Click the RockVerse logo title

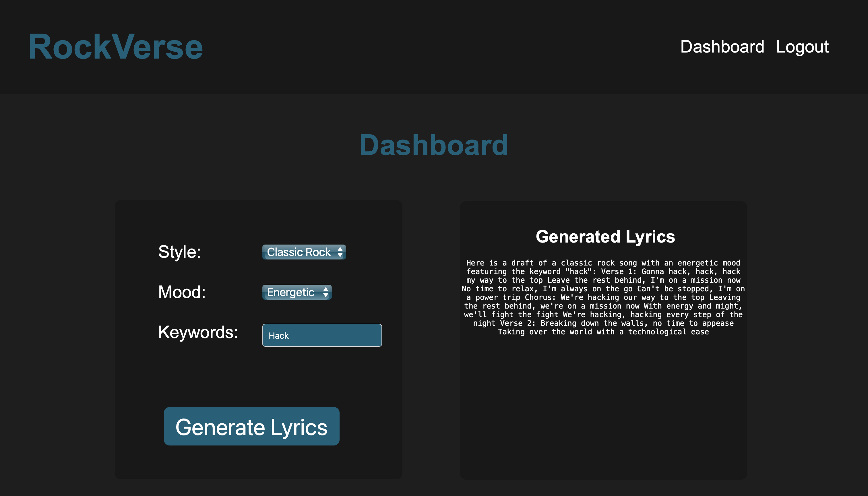click(x=115, y=47)
